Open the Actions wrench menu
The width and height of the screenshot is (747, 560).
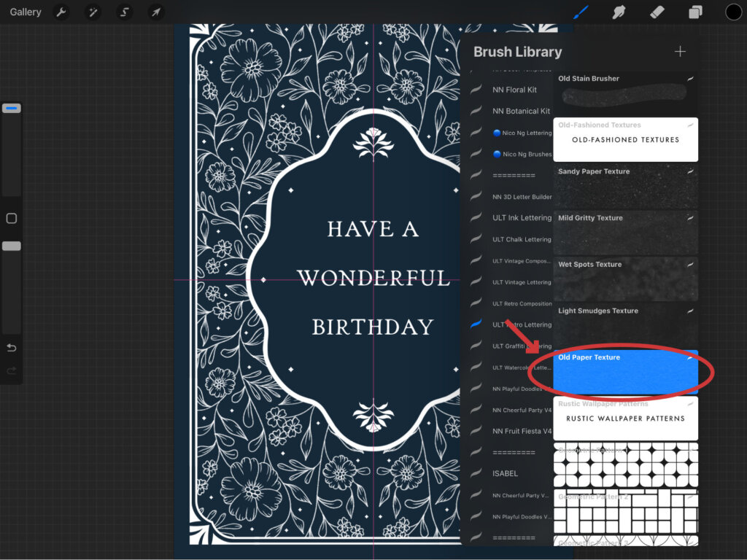(61, 12)
